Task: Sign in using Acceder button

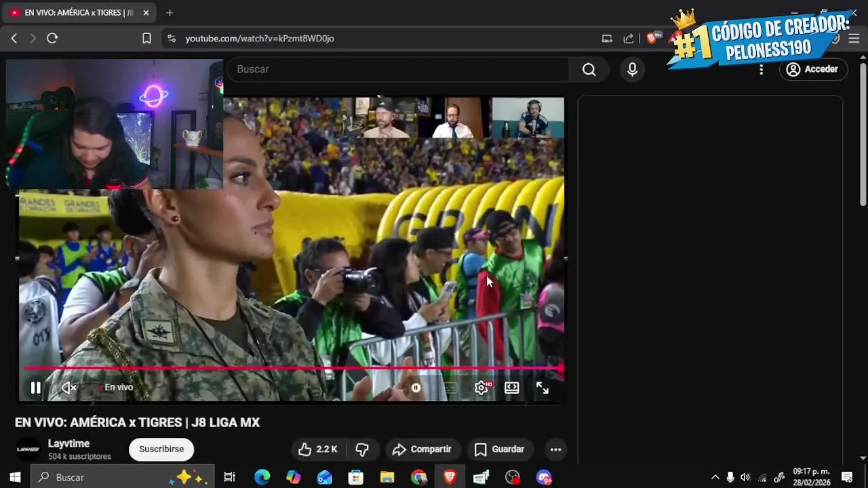Action: (x=812, y=69)
